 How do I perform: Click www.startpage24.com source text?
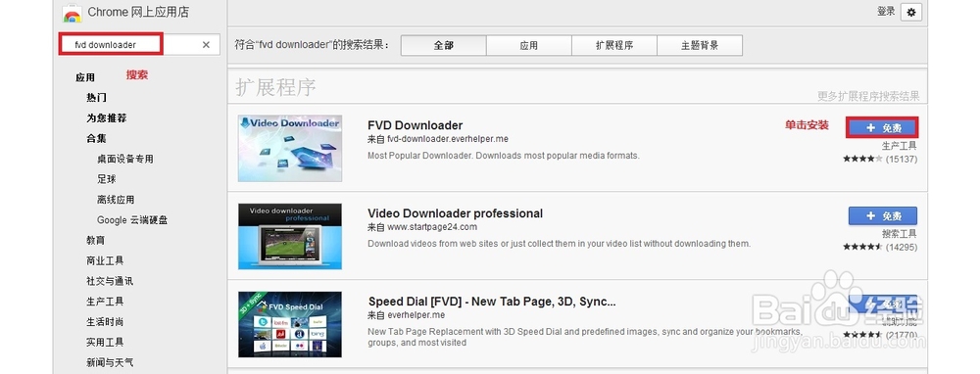[432, 227]
